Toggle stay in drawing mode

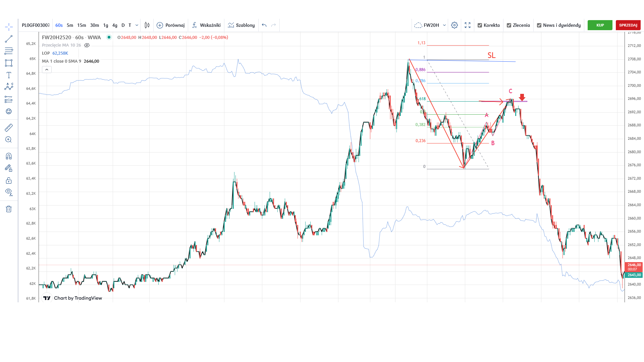9,168
